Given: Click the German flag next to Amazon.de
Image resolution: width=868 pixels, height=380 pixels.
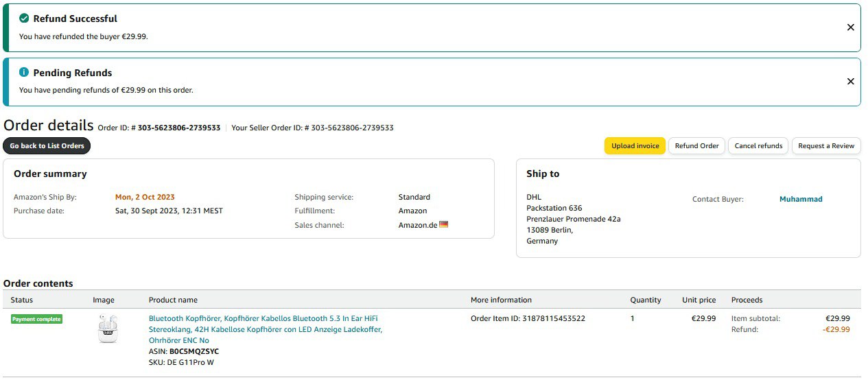Looking at the screenshot, I should click(x=443, y=224).
